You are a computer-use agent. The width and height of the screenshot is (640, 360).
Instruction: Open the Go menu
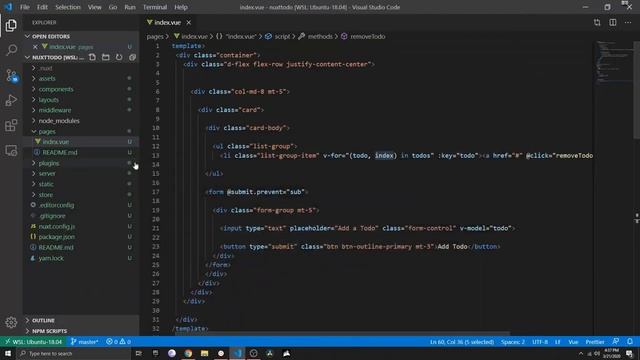[113, 7]
